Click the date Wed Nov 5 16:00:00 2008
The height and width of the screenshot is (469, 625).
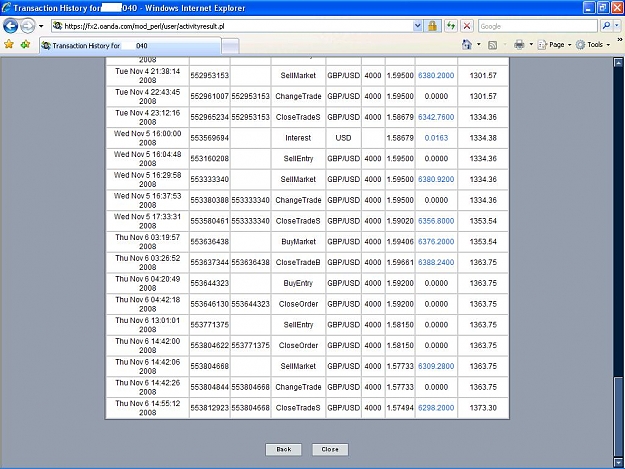pos(147,138)
